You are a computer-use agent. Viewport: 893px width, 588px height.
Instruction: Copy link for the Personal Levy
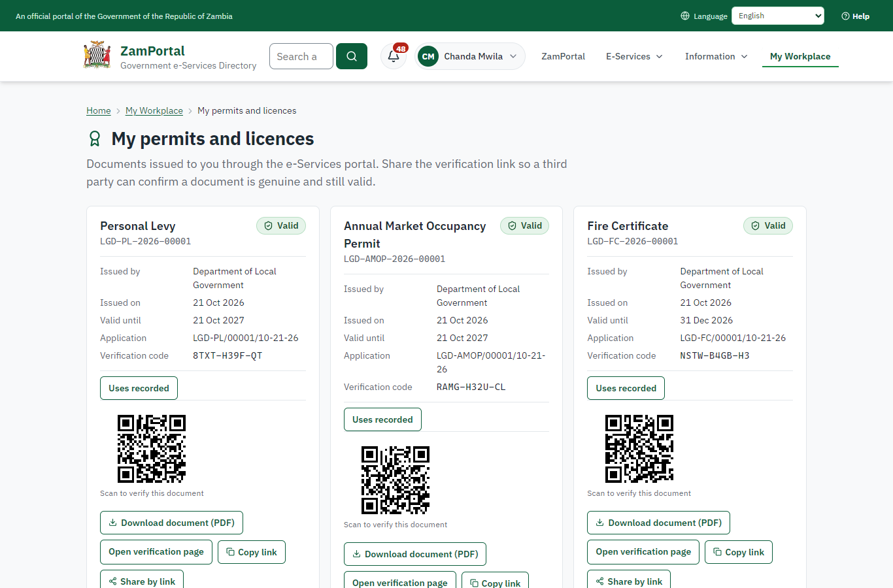click(252, 552)
